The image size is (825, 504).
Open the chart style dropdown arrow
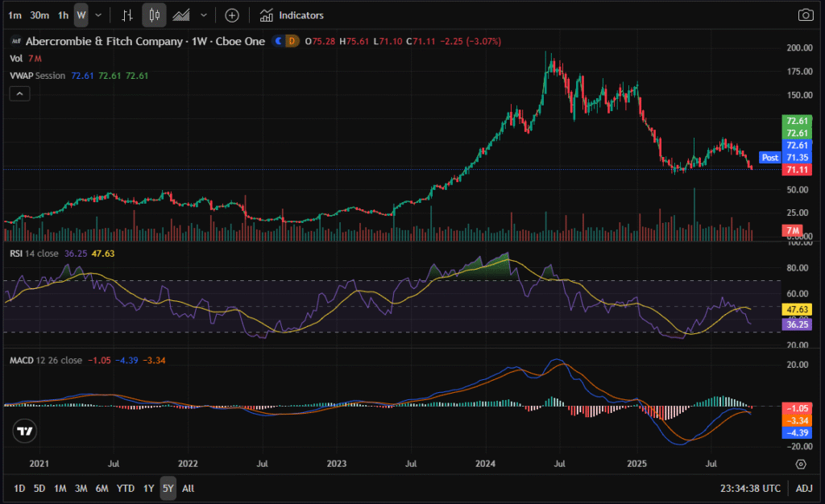coord(203,15)
